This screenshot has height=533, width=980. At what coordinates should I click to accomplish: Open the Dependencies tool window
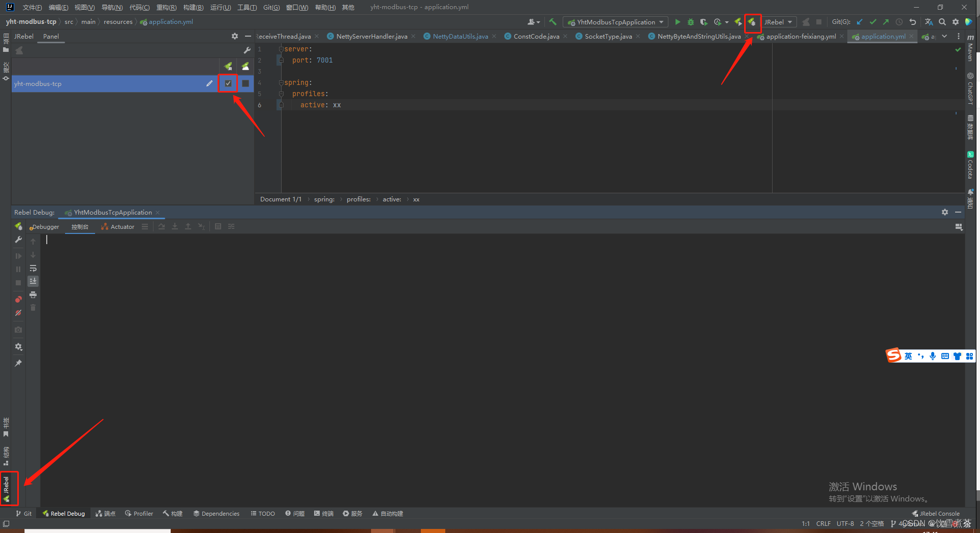[x=216, y=514]
